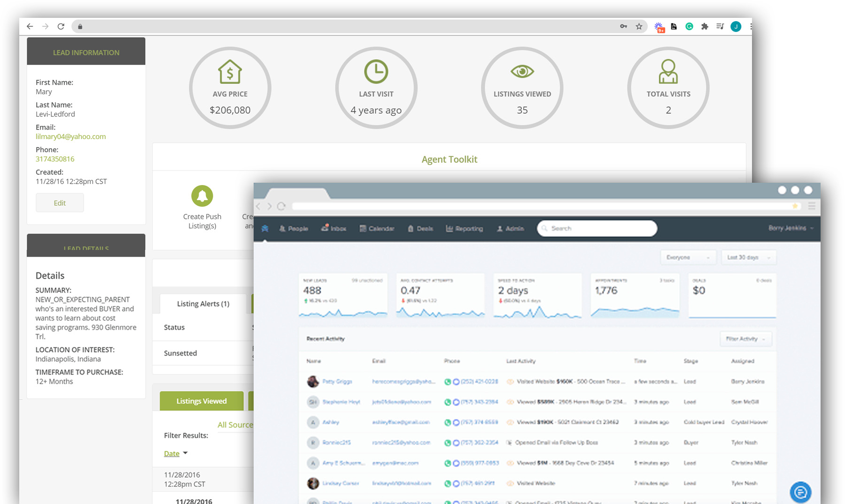This screenshot has height=504, width=845.
Task: Click the Follow Up Boss home logo icon
Action: [265, 228]
